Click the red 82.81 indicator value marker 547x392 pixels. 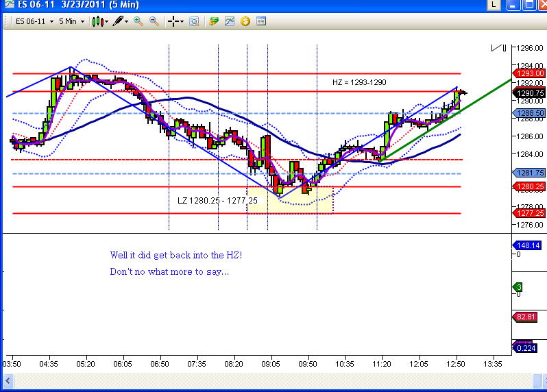(x=525, y=317)
